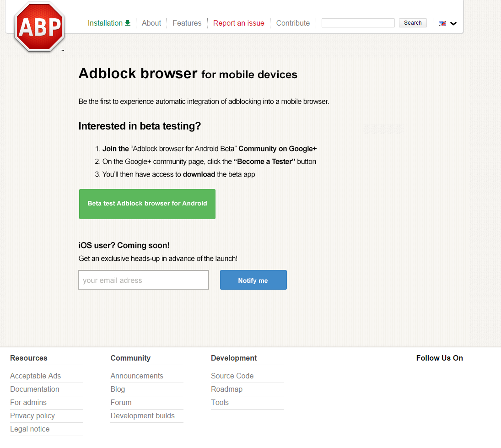The image size is (501, 448).
Task: Click the Adblock browser page heading
Action: (188, 74)
